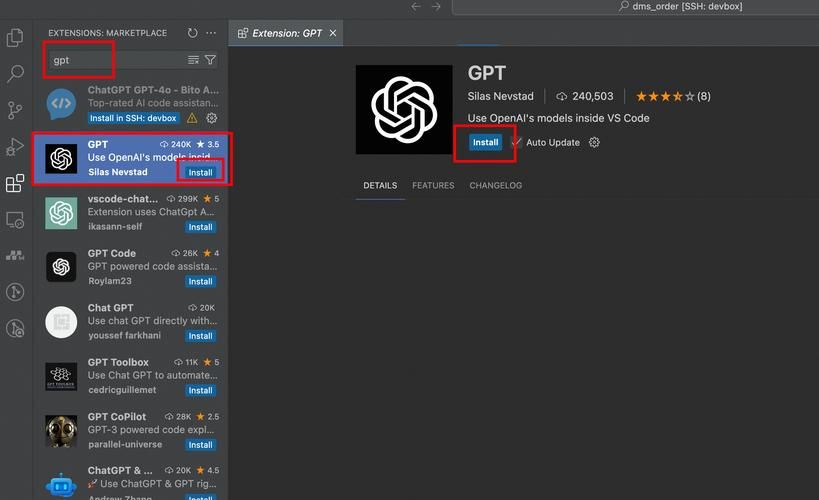The width and height of the screenshot is (819, 500).
Task: Navigate forward with the right arrow
Action: click(x=436, y=6)
